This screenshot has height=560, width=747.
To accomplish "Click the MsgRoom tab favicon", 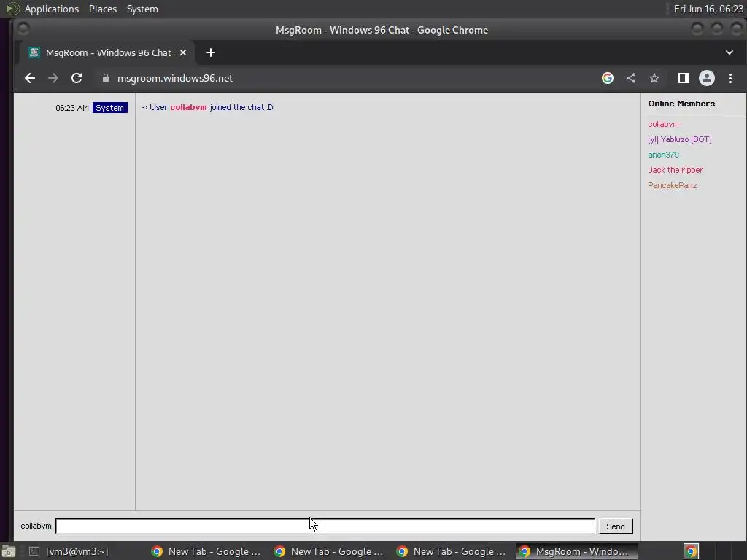I will pos(34,52).
